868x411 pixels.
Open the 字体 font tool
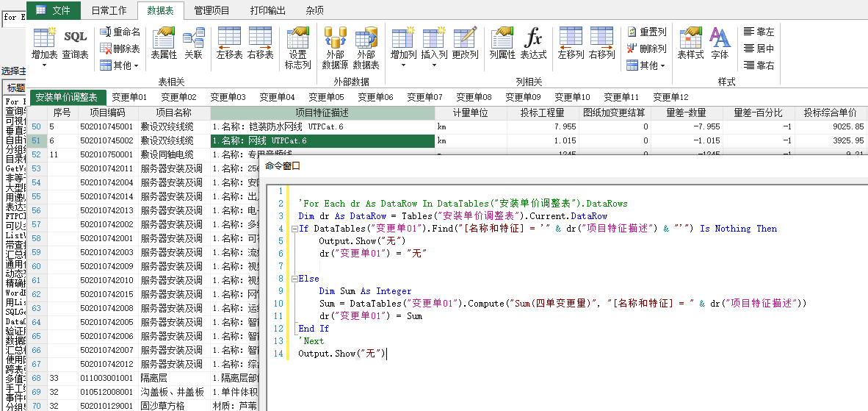[720, 44]
